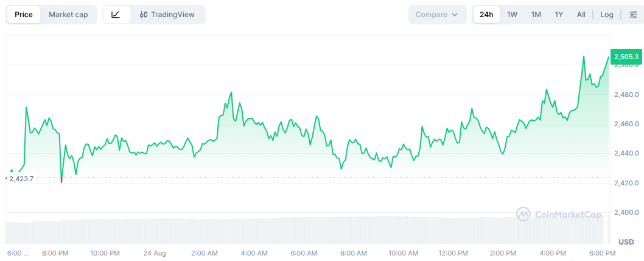Click the 2:00 AM time label

205,252
